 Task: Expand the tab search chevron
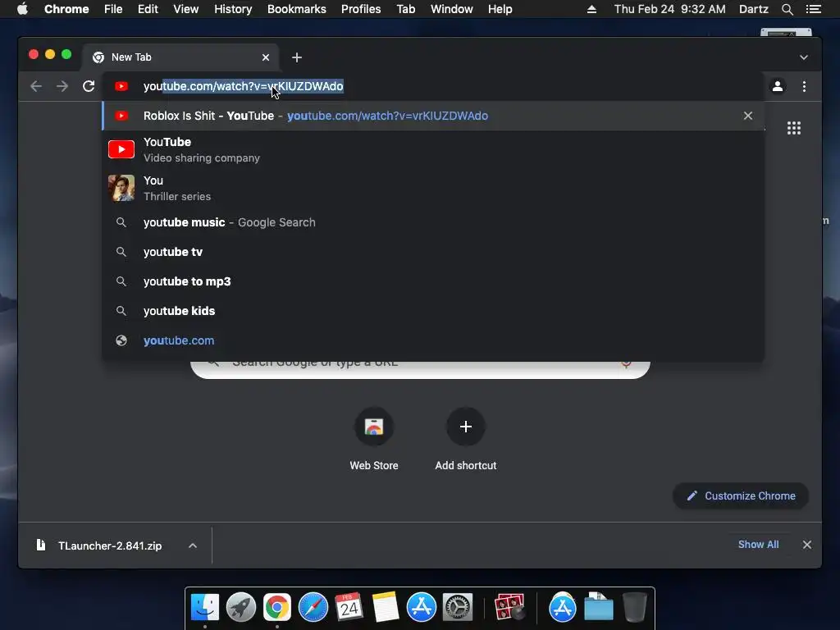(804, 57)
